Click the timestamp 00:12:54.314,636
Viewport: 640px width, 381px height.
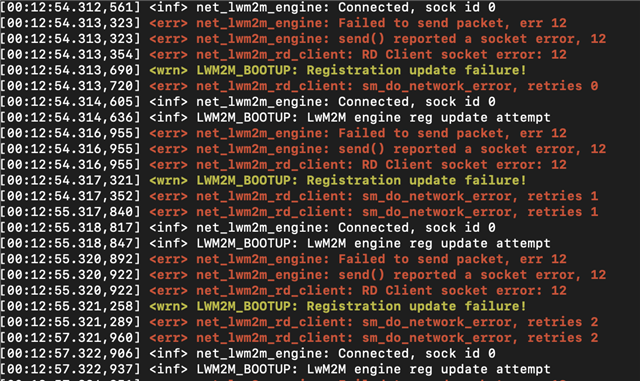[70, 118]
